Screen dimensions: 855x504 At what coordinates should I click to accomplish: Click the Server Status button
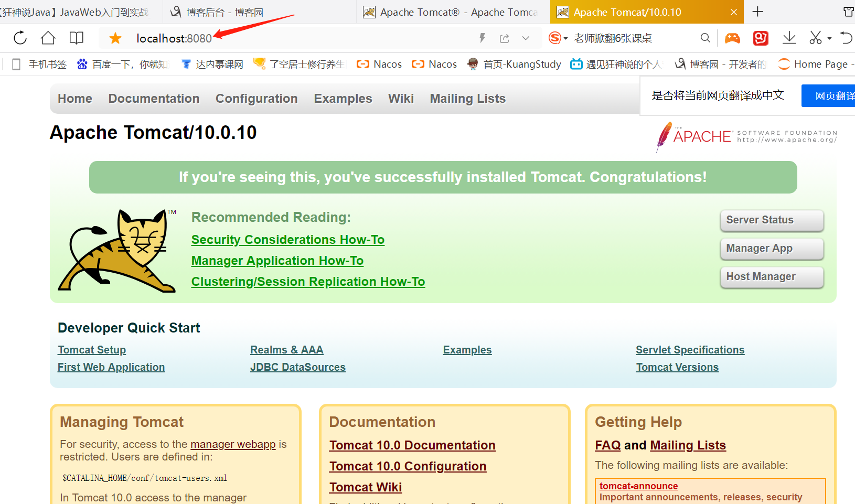click(772, 220)
